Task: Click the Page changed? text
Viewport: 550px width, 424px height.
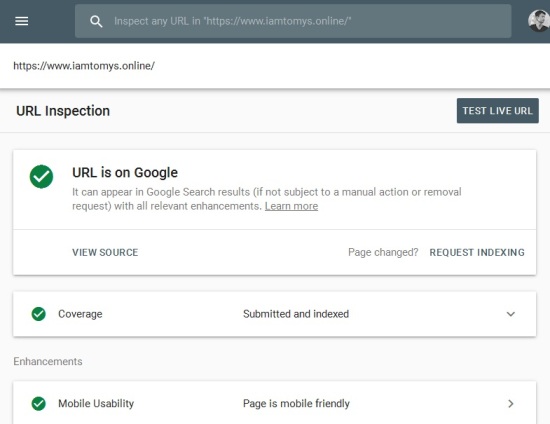Action: (x=383, y=253)
